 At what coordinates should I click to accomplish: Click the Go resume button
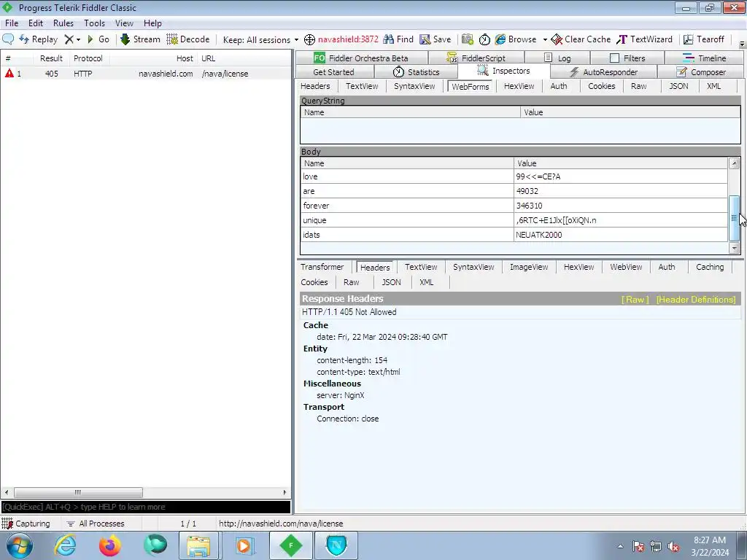(98, 39)
